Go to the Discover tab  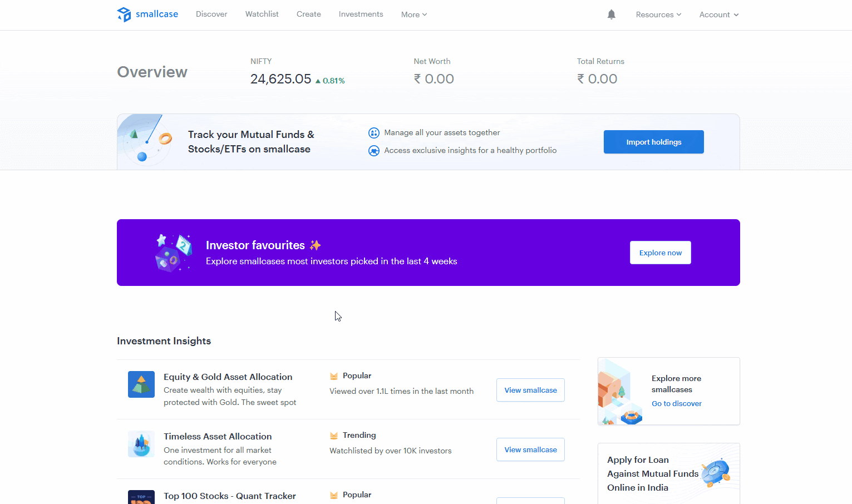[211, 14]
